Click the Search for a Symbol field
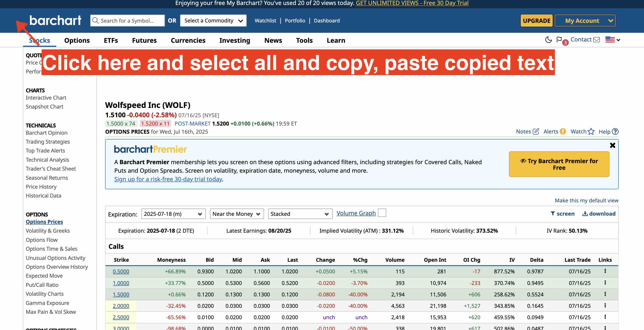The height and width of the screenshot is (330, 644). pyautogui.click(x=128, y=21)
